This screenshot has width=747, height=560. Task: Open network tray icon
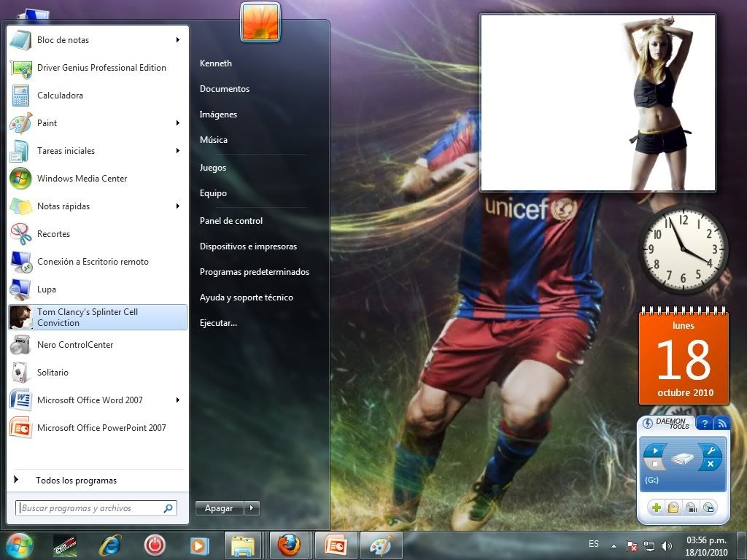pos(649,546)
